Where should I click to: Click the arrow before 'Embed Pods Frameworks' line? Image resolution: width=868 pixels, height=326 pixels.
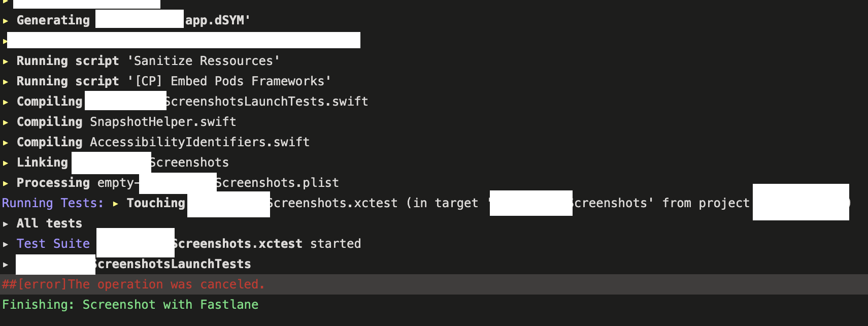pyautogui.click(x=6, y=82)
